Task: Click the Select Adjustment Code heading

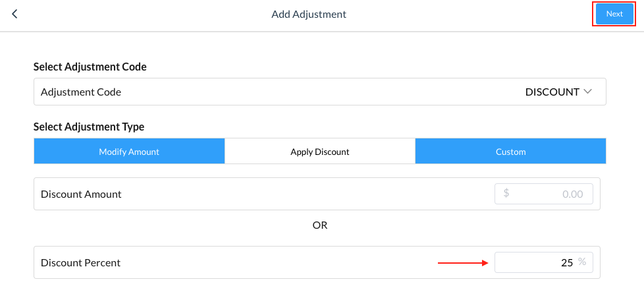Action: [90, 67]
